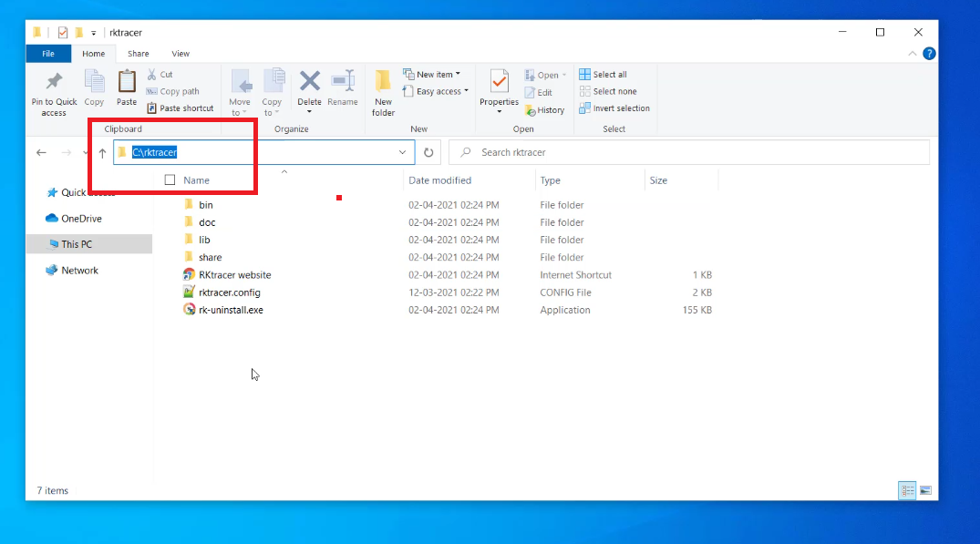Open the Move to menu
The height and width of the screenshot is (544, 980).
(240, 93)
